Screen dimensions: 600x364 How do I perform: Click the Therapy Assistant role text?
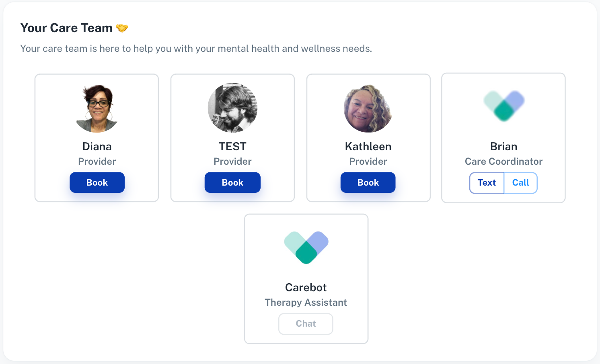click(306, 303)
